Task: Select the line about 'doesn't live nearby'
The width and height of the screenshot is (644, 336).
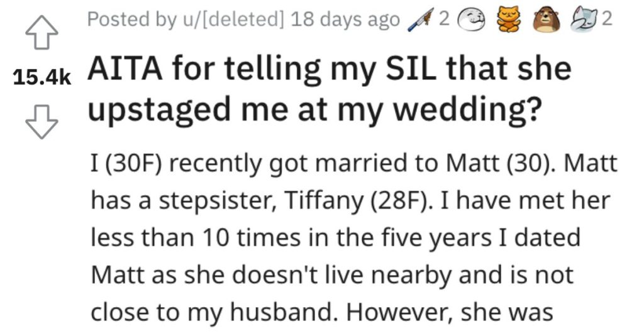Action: point(332,275)
